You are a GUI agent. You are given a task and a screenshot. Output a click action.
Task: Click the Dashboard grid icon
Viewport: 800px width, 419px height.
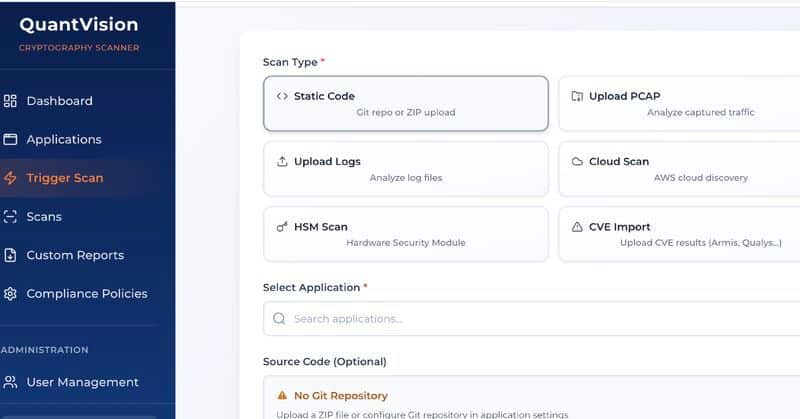click(x=10, y=101)
